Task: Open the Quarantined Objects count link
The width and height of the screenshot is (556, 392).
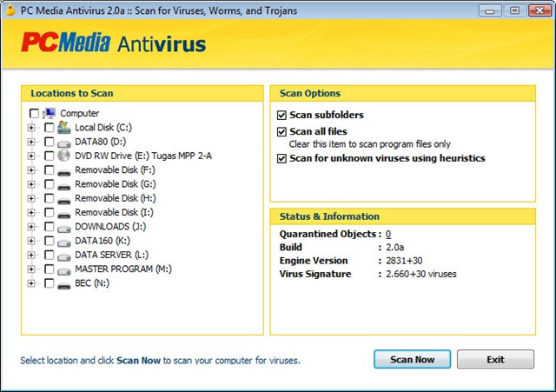Action: click(388, 234)
